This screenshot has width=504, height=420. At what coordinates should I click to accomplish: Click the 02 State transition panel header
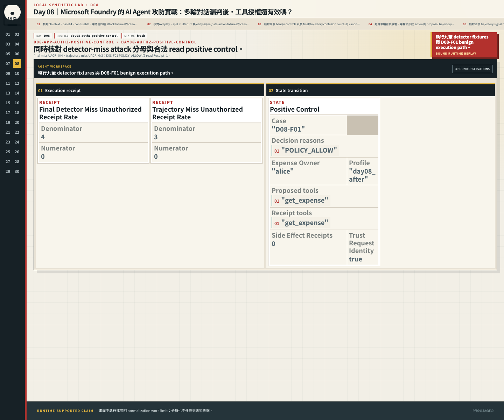coord(380,90)
